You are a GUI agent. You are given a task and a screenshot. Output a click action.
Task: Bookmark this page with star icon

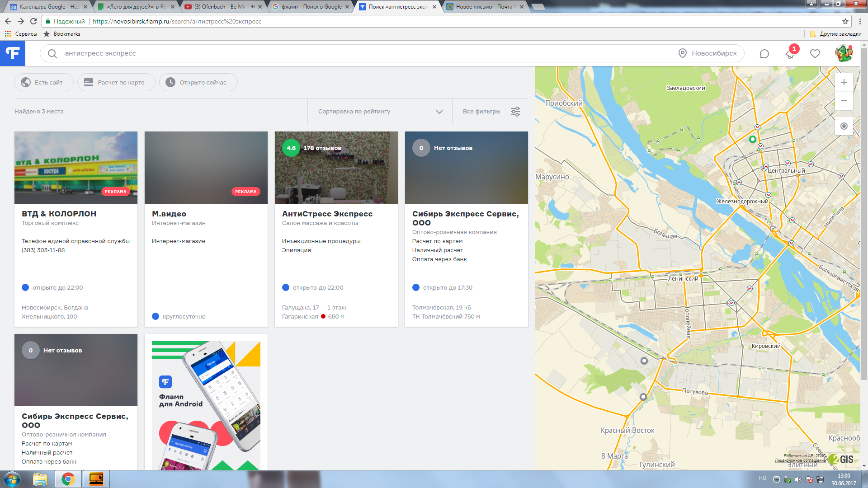(845, 21)
